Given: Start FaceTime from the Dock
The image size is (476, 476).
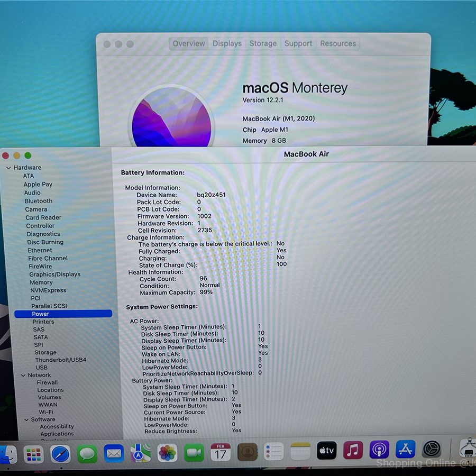Looking at the screenshot, I should [x=194, y=453].
